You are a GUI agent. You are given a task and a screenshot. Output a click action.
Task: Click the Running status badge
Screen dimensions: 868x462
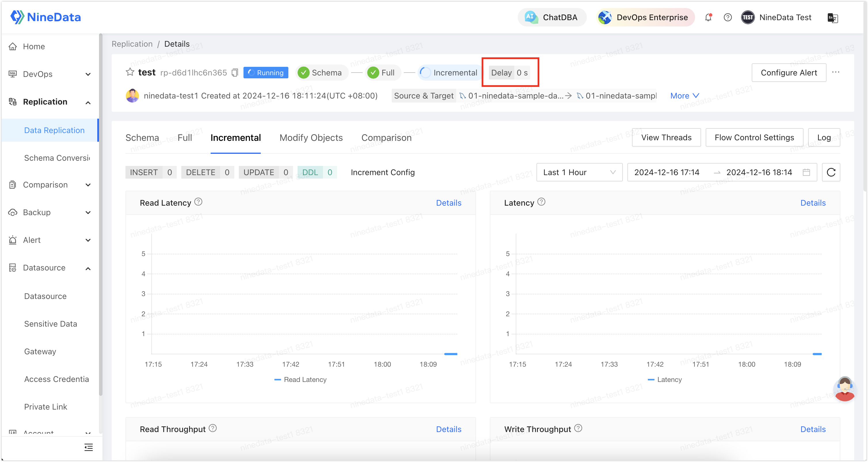[x=266, y=73]
